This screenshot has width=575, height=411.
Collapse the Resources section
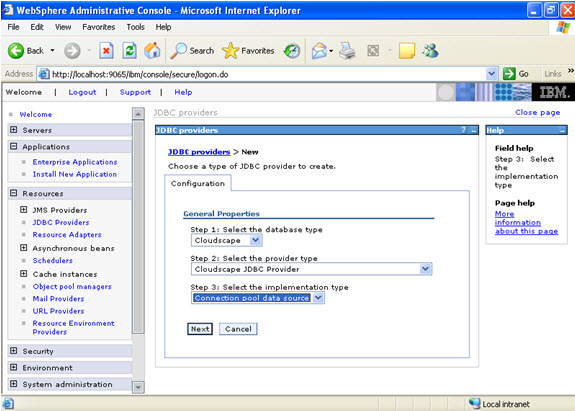[x=14, y=193]
